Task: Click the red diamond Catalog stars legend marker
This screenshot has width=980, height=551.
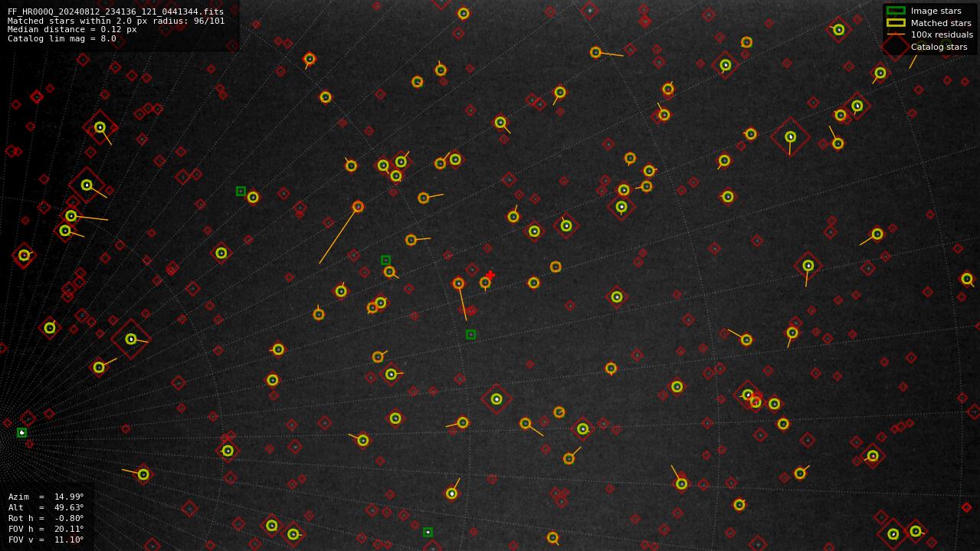Action: point(896,47)
